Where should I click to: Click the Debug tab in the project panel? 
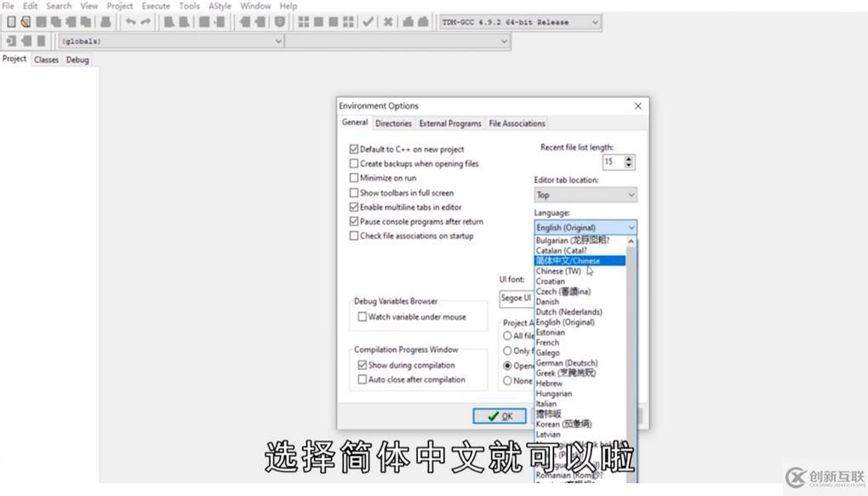pos(77,60)
